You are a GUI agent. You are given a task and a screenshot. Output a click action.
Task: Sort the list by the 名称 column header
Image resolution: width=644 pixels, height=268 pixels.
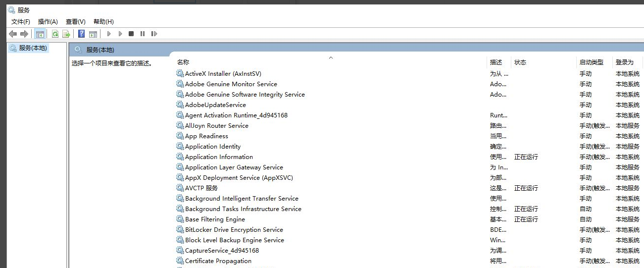[183, 62]
